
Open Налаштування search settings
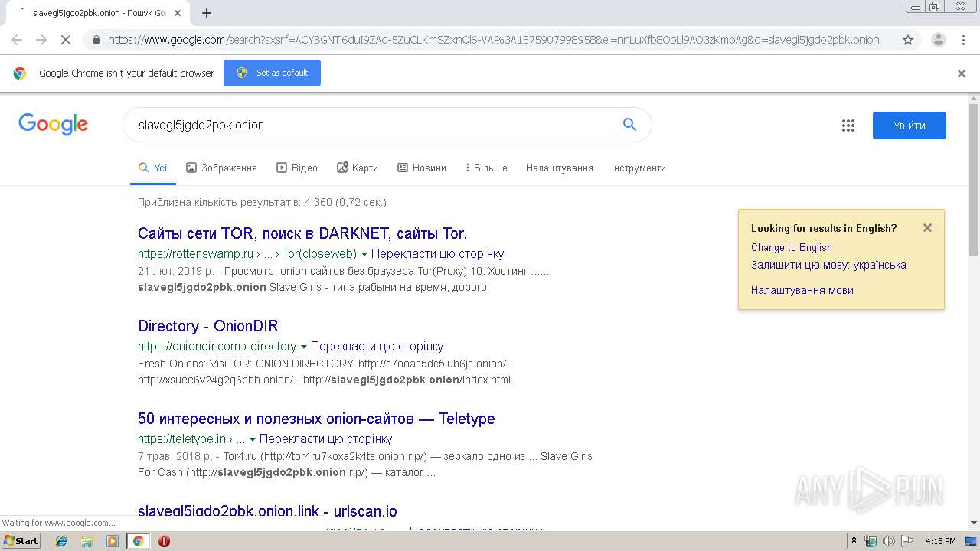(x=559, y=168)
